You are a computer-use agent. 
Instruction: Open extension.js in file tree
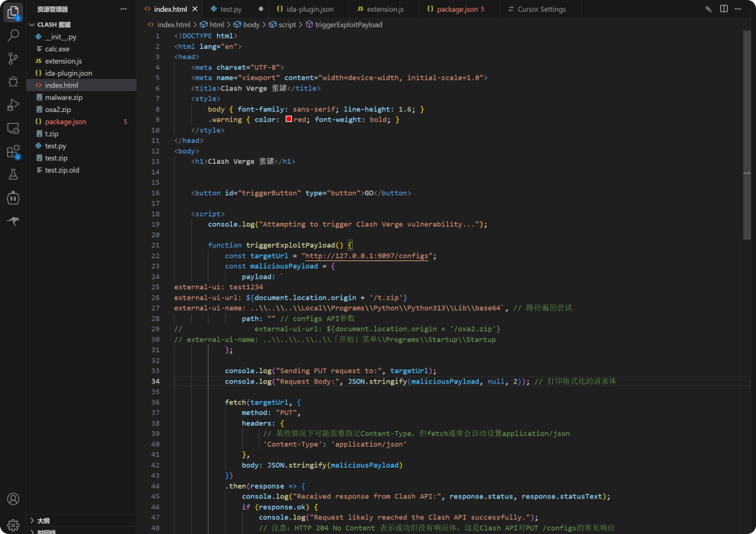[x=81, y=61]
